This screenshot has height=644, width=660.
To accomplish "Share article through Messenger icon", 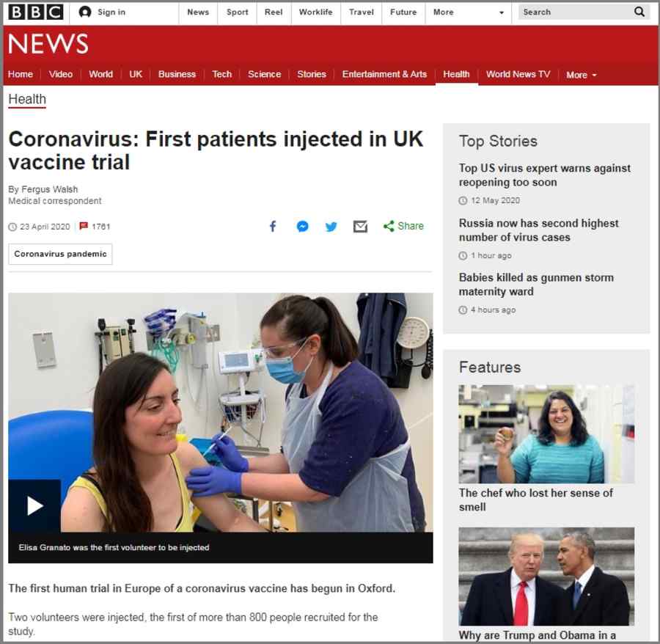I will [x=302, y=227].
